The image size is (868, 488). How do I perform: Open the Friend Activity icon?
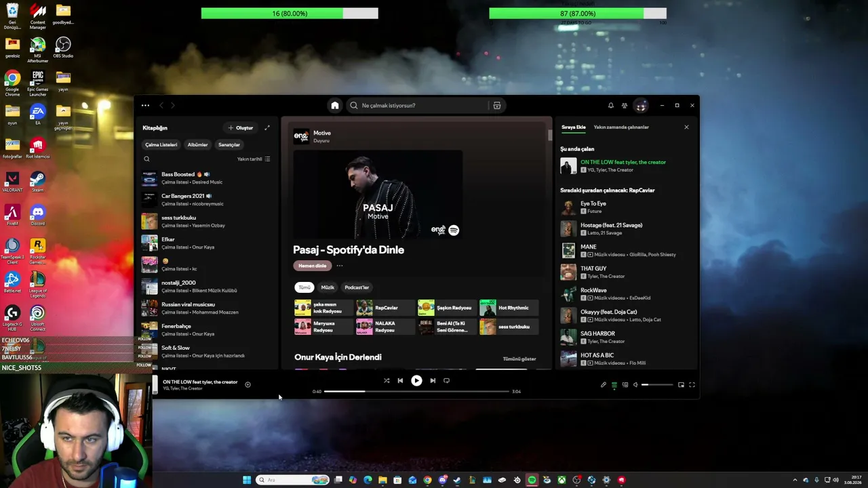[625, 105]
